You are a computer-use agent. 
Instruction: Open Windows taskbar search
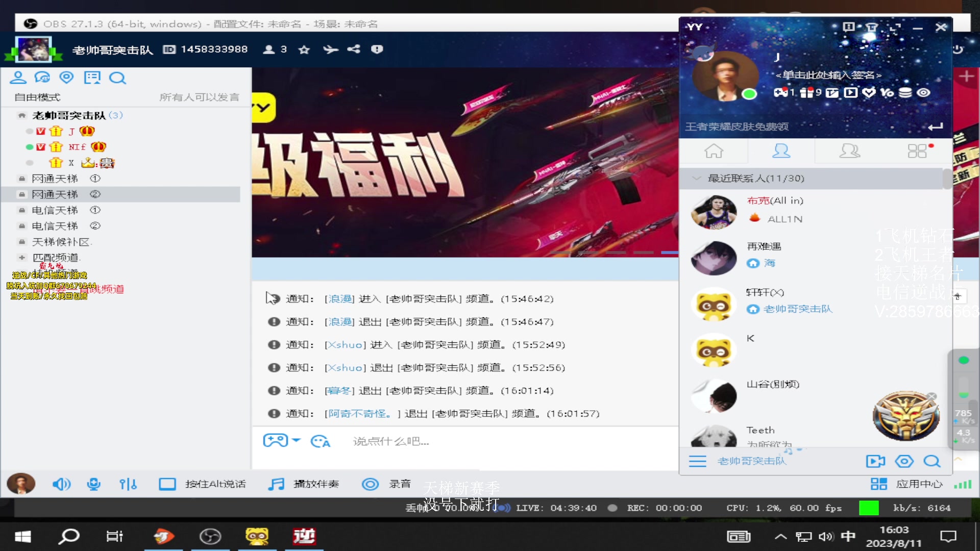click(x=69, y=536)
